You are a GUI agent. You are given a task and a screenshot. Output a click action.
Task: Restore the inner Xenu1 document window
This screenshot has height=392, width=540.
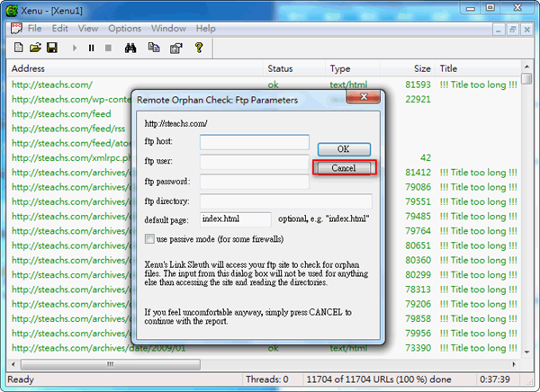(512, 30)
